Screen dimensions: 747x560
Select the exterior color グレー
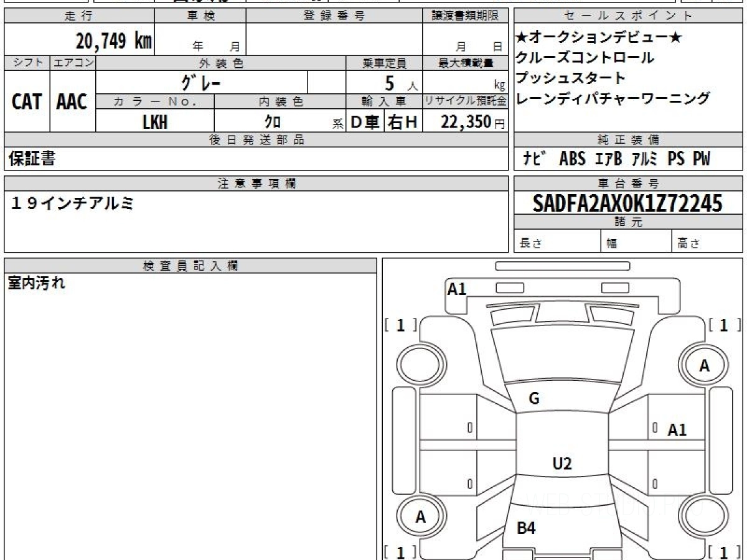(201, 82)
